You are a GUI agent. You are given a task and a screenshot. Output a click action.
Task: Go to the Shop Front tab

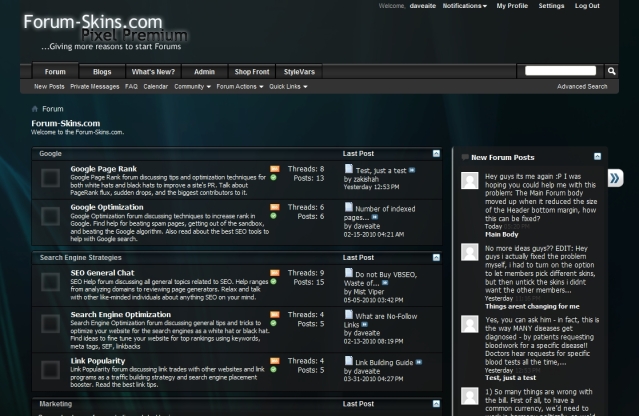pyautogui.click(x=252, y=72)
